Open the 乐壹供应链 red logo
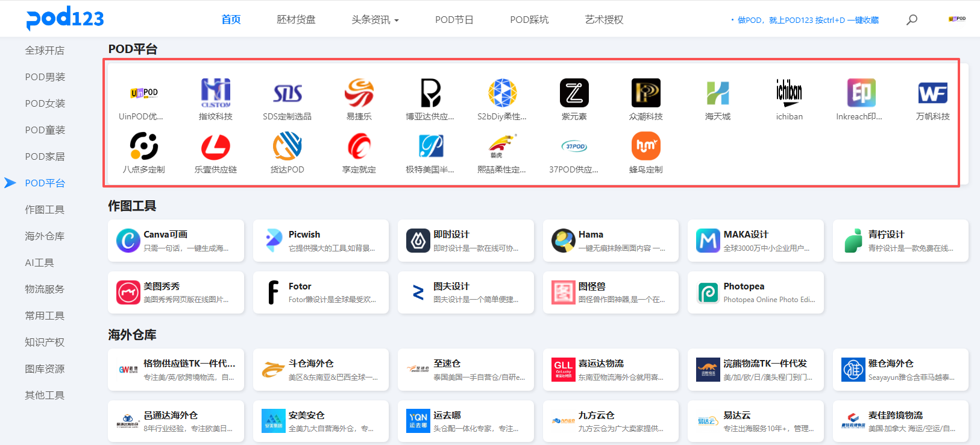The image size is (980, 445). point(215,147)
